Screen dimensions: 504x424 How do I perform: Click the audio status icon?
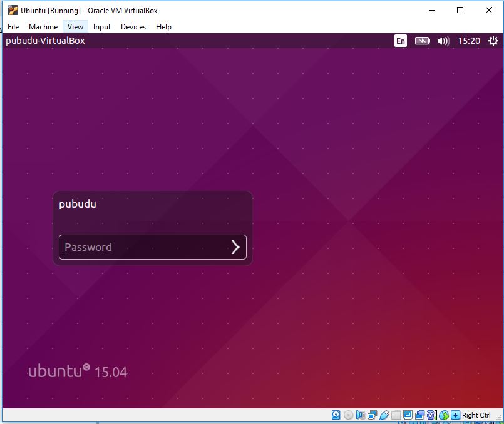(360, 415)
